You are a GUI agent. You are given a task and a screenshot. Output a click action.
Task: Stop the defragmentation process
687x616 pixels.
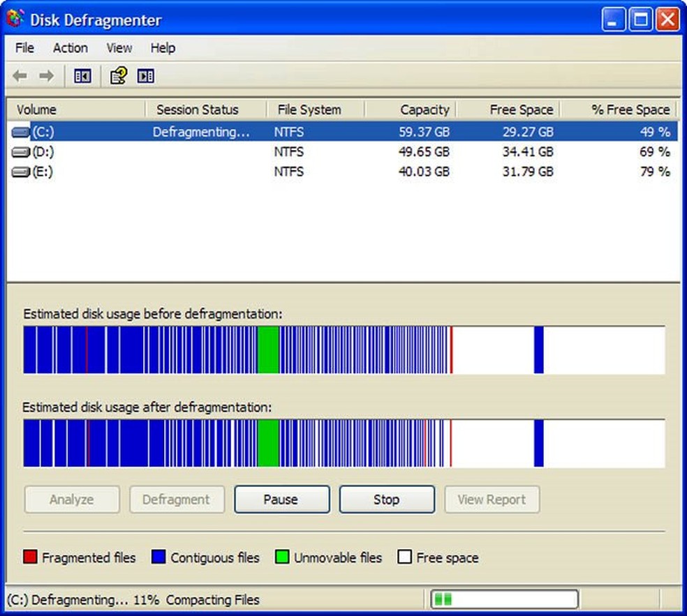pos(386,499)
